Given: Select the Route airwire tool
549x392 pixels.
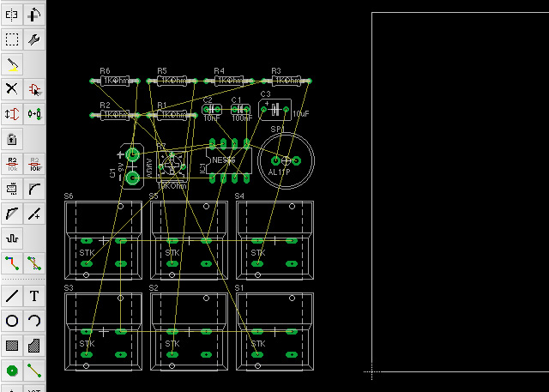Looking at the screenshot, I should coord(12,262).
